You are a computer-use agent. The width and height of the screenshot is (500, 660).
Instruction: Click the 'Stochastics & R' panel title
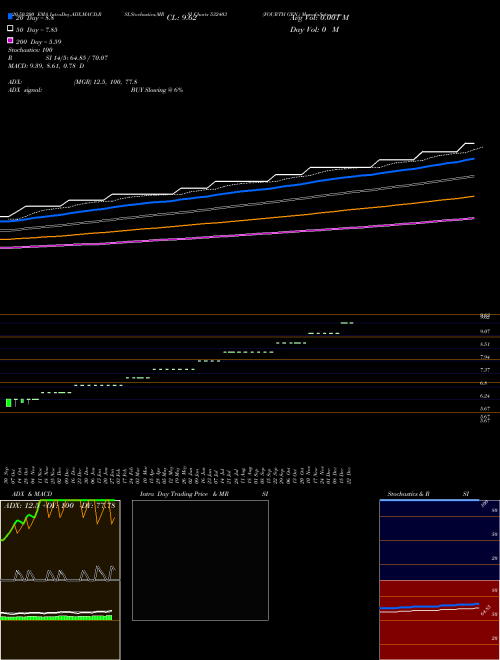point(408,494)
